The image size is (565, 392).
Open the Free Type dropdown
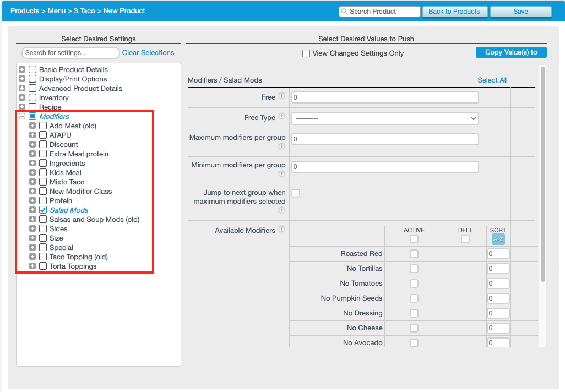tap(385, 118)
